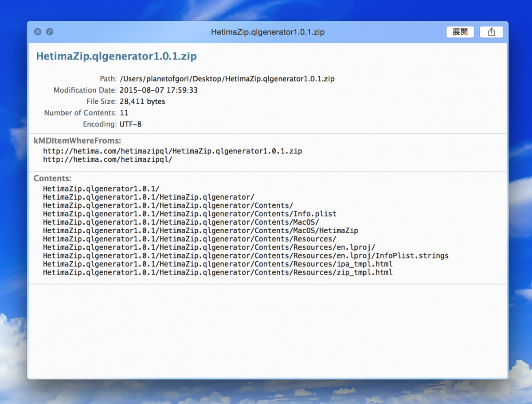Image resolution: width=532 pixels, height=404 pixels.
Task: Click the UTF-8 encoding value
Action: (131, 124)
